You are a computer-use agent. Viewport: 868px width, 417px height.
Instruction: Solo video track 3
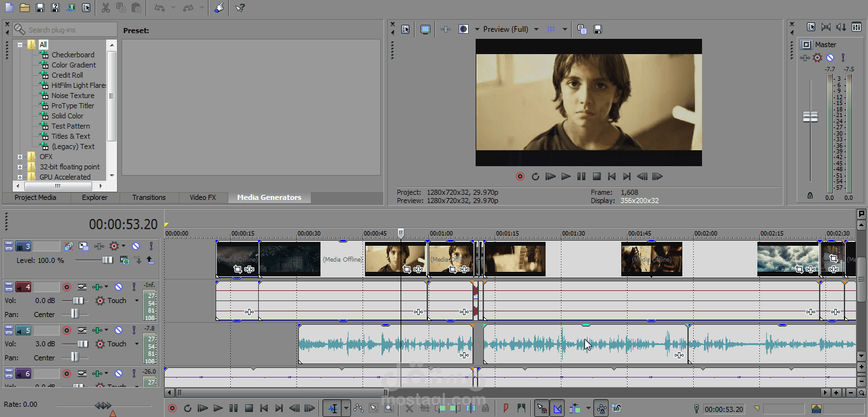151,246
